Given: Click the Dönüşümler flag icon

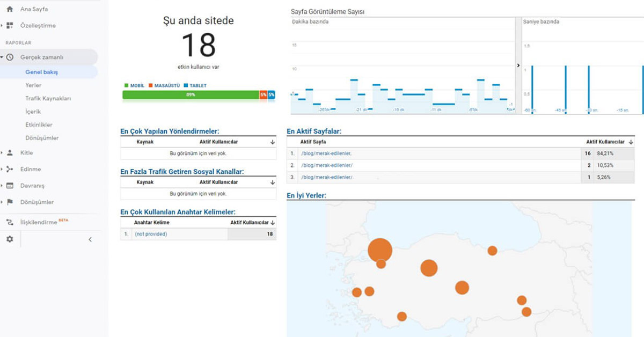Looking at the screenshot, I should (x=10, y=202).
